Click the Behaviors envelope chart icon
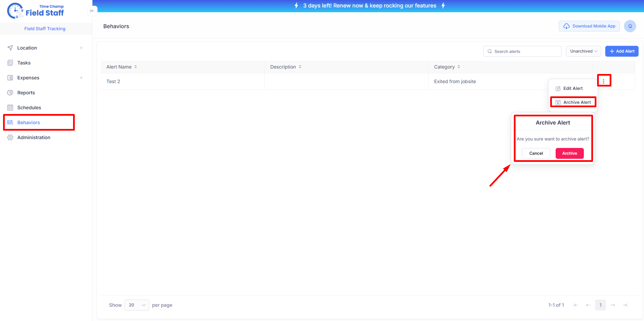The image size is (644, 321). (x=10, y=122)
